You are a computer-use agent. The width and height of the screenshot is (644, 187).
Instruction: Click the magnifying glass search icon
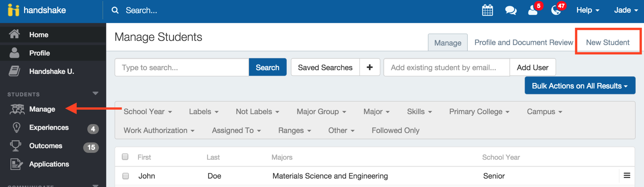tap(115, 10)
